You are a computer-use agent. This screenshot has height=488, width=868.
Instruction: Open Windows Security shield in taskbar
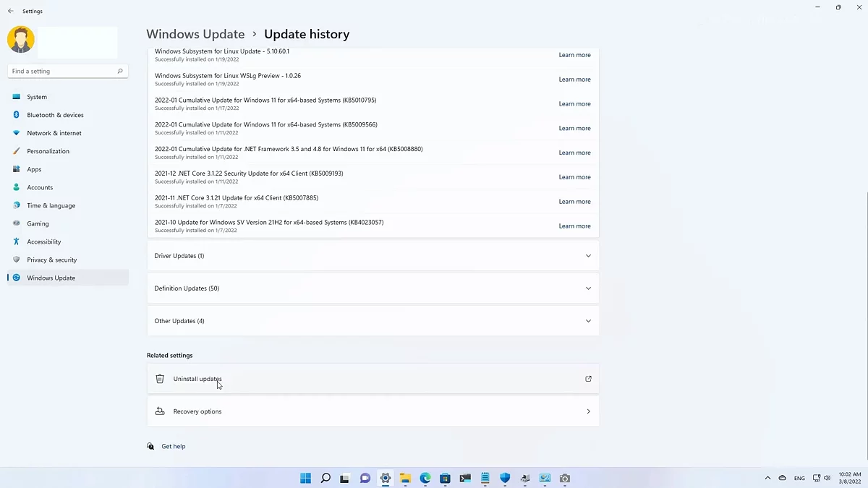[505, 478]
